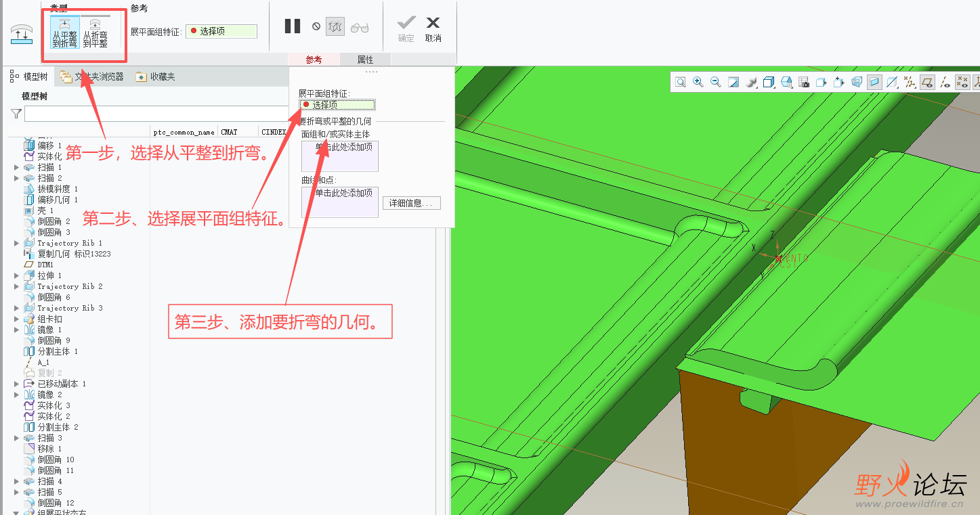Viewport: 980px width, 515px height.
Task: Expand the 扫描 1 tree node
Action: point(17,167)
